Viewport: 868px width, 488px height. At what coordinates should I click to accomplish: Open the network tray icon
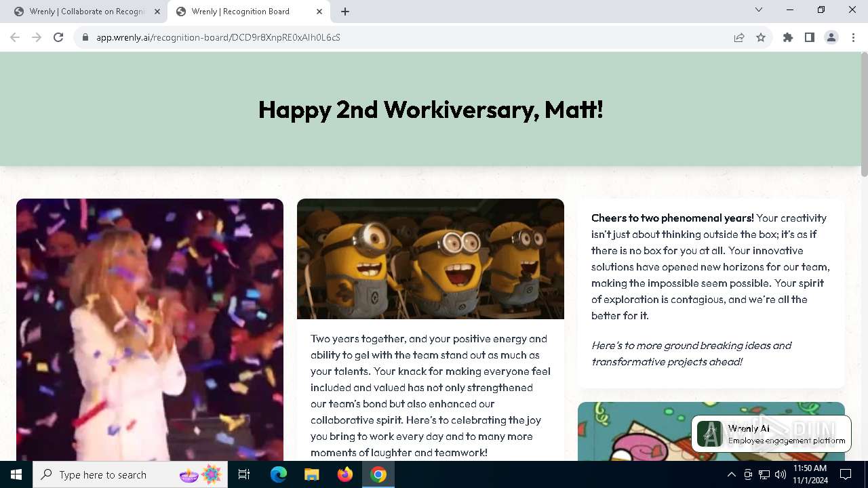pos(764,474)
